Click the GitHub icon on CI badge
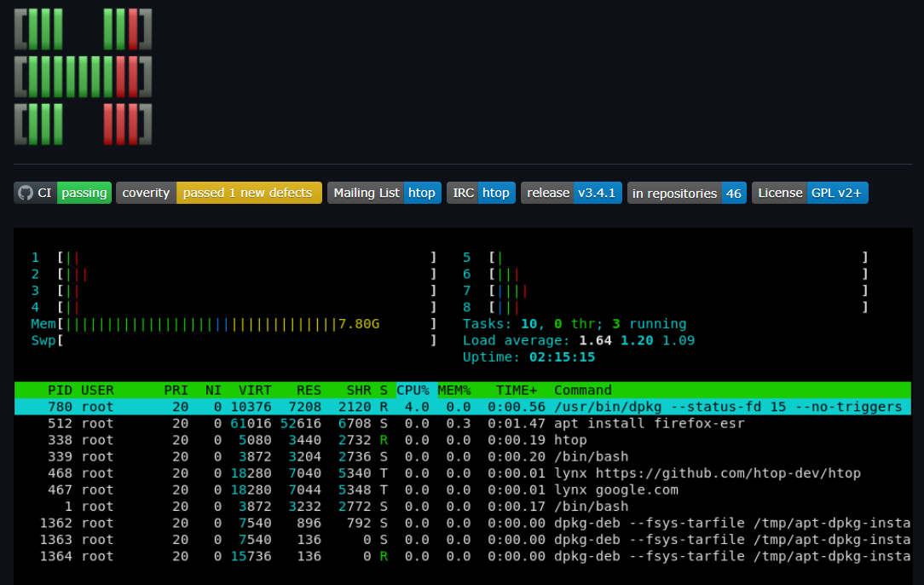The width and height of the screenshot is (924, 585). (x=26, y=193)
